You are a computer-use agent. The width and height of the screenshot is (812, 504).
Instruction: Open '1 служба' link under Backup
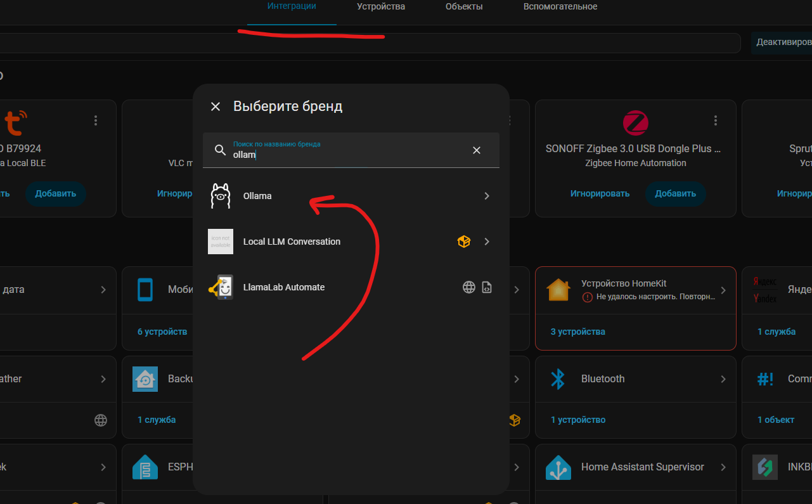(157, 420)
